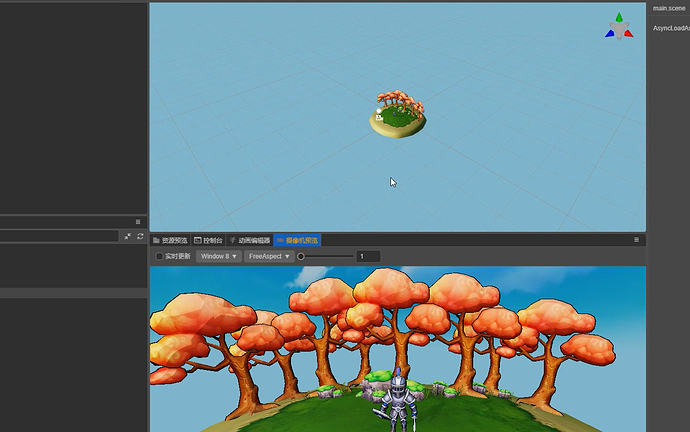Open the Window 8 dropdown
Image resolution: width=690 pixels, height=432 pixels.
click(219, 256)
